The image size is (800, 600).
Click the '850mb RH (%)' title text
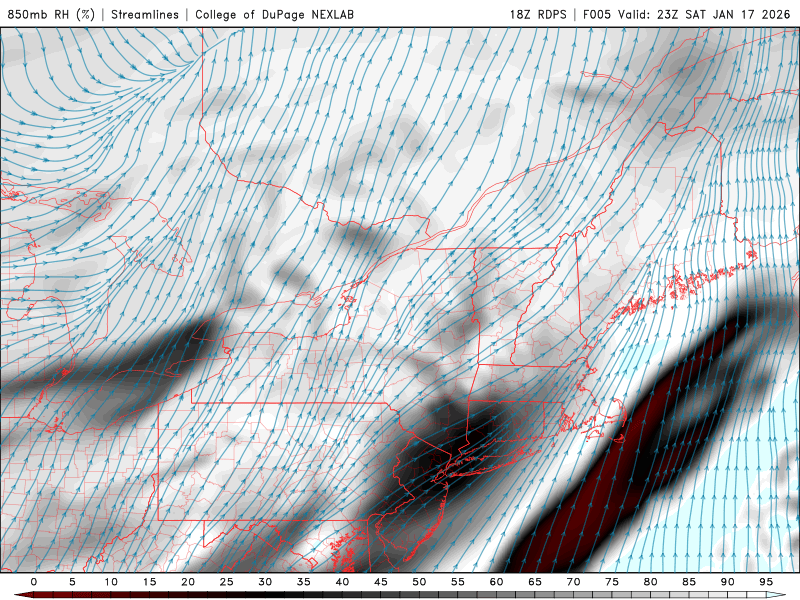[51, 15]
